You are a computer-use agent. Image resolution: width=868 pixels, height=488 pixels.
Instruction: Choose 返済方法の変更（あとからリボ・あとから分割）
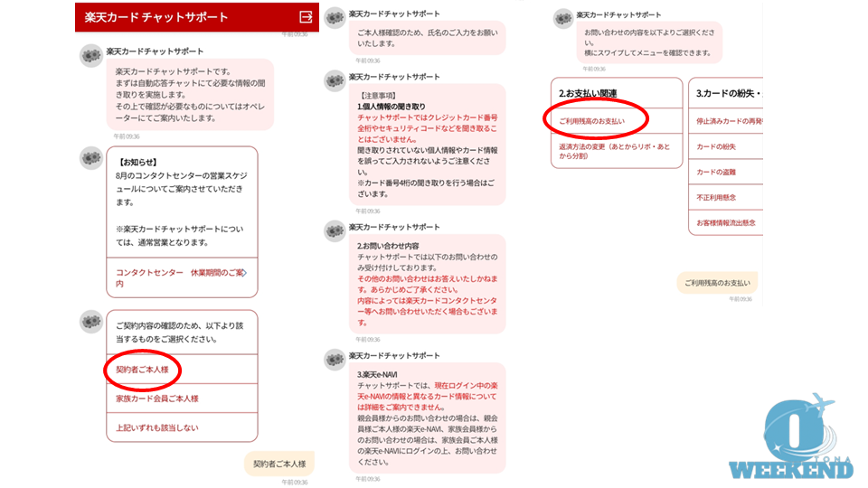click(x=617, y=151)
